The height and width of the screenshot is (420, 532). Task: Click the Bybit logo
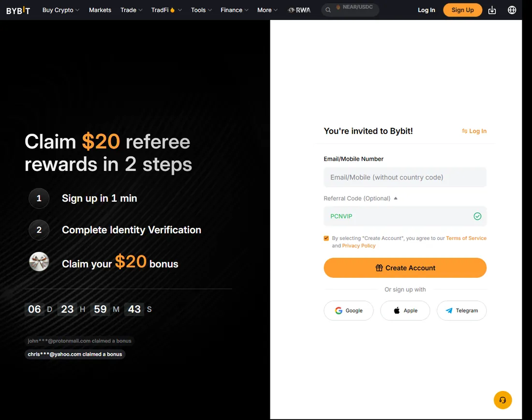pyautogui.click(x=18, y=11)
